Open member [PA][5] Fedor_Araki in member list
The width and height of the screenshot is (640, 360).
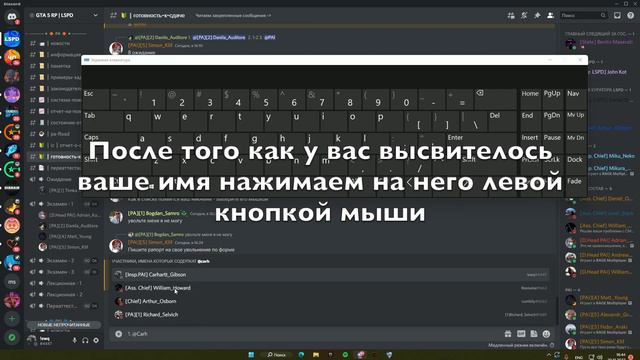coord(600,329)
